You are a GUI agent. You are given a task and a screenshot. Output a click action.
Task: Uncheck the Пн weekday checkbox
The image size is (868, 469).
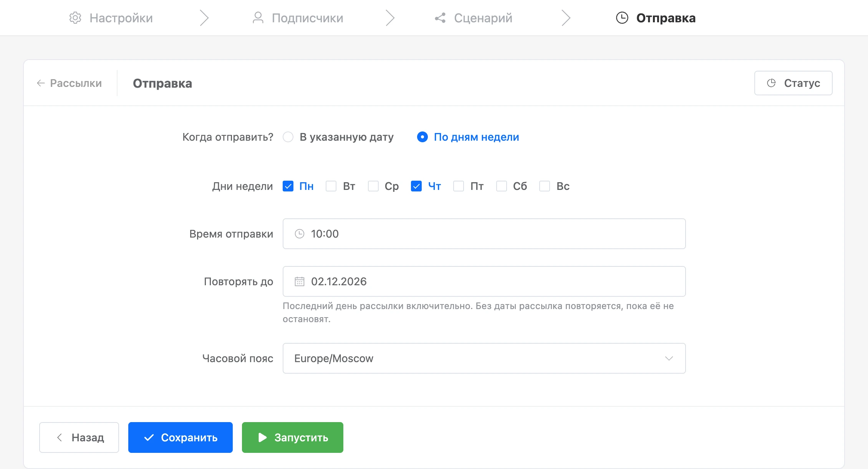[288, 186]
